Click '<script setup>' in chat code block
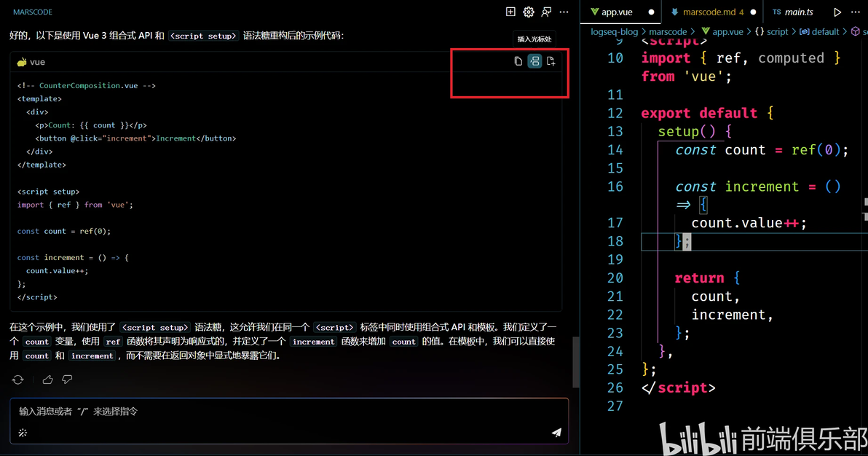 coord(48,192)
